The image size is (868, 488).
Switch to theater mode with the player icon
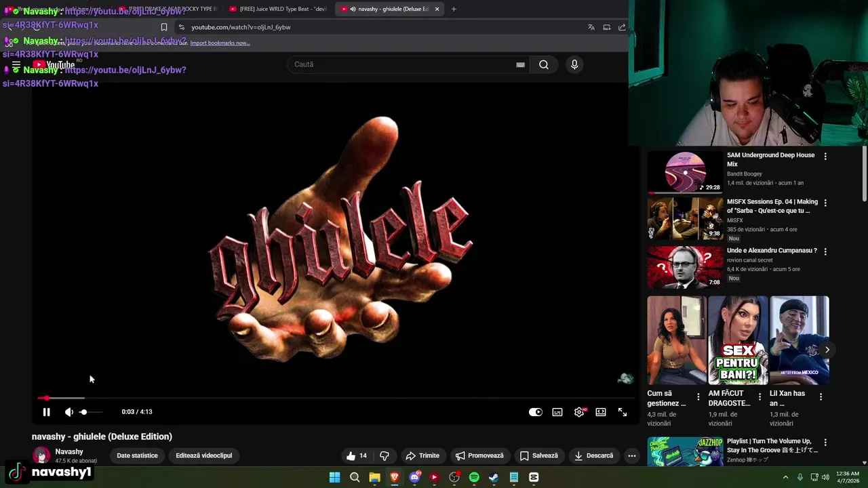[x=601, y=412]
